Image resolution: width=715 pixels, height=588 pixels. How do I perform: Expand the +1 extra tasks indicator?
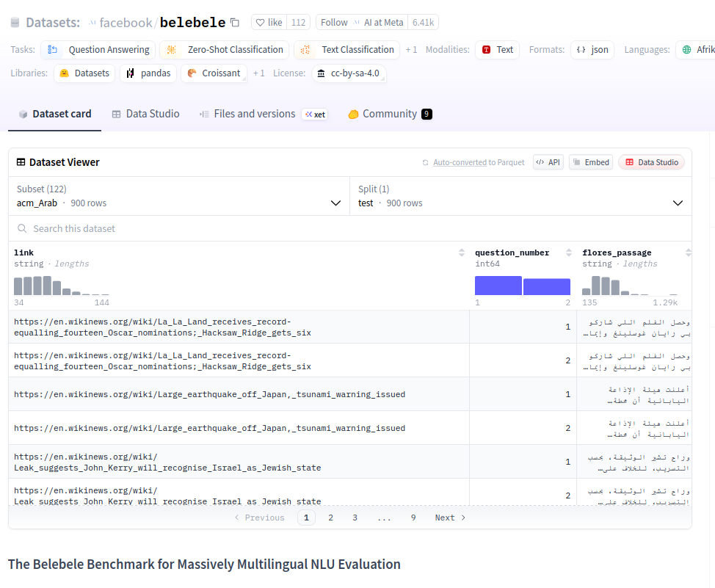[411, 50]
